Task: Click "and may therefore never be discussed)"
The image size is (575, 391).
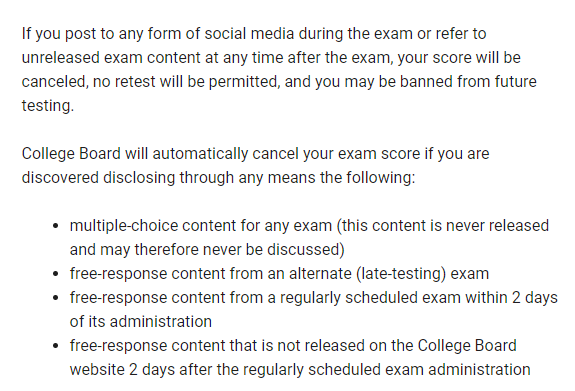Action: click(207, 250)
